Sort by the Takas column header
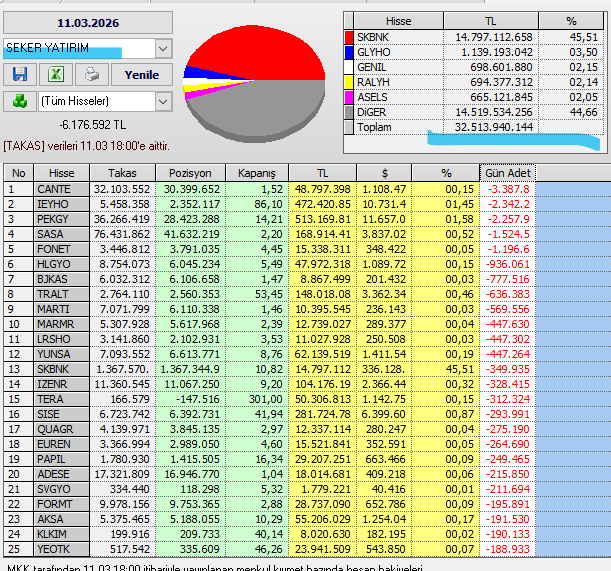 point(122,173)
